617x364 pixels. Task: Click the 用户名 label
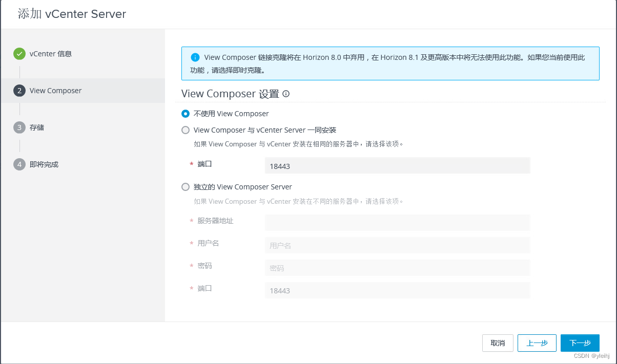click(x=208, y=243)
